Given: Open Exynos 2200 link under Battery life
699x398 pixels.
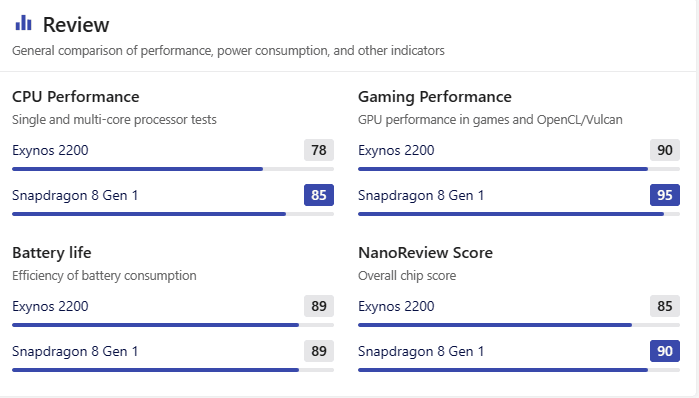Looking at the screenshot, I should (x=50, y=306).
